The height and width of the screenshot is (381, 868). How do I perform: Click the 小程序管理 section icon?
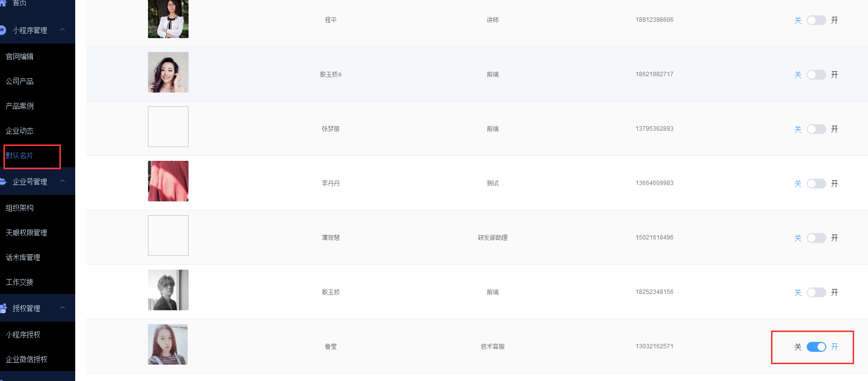click(x=3, y=30)
